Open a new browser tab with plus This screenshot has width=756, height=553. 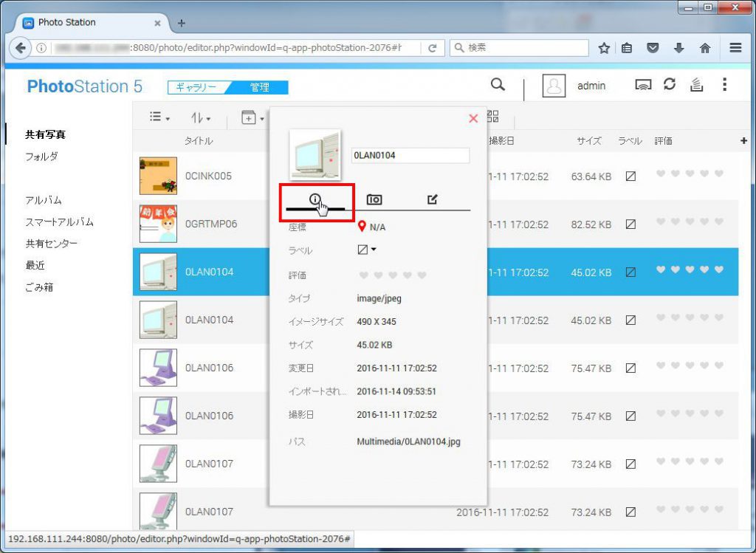click(x=182, y=23)
